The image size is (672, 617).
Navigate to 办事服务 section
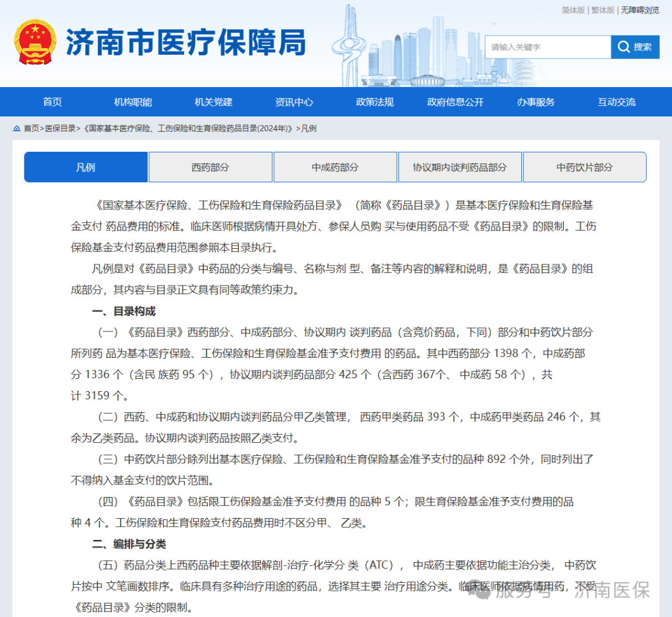[x=536, y=102]
